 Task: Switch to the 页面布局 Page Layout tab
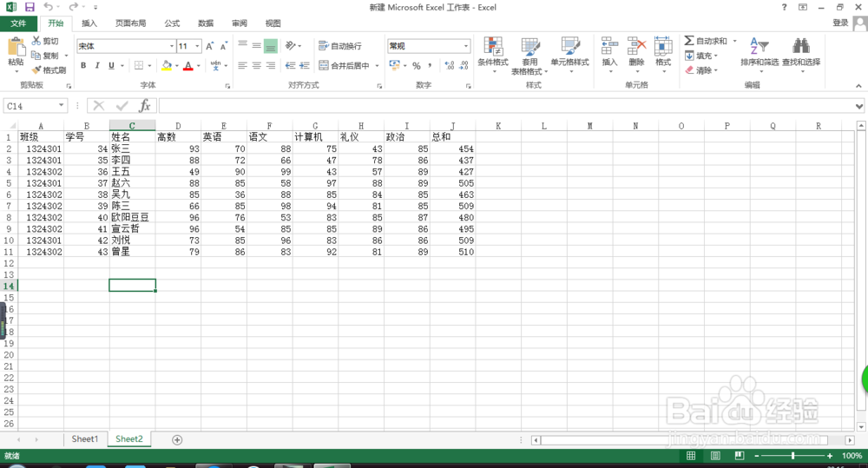[x=131, y=23]
